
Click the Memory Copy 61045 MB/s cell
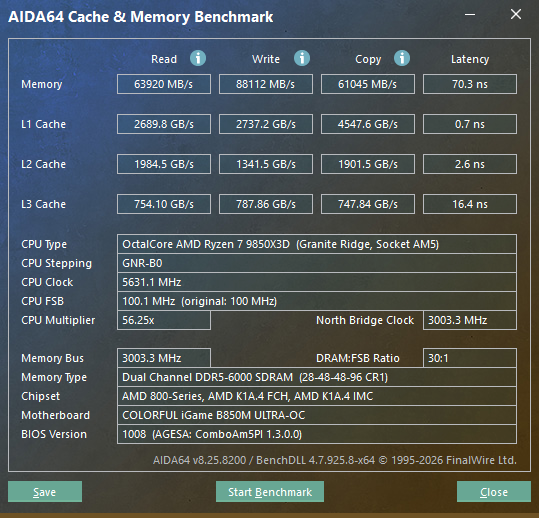coord(368,84)
